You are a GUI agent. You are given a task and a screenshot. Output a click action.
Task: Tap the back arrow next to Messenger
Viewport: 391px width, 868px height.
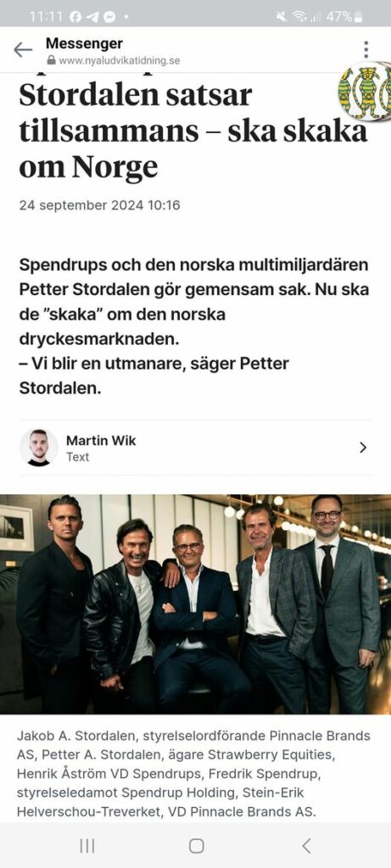pyautogui.click(x=23, y=50)
